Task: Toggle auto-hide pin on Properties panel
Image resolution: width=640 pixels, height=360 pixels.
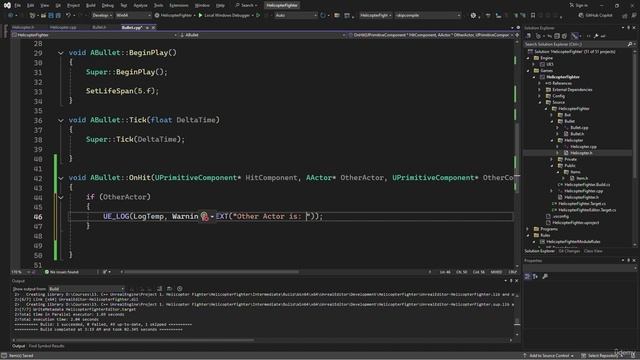Action: [x=629, y=260]
